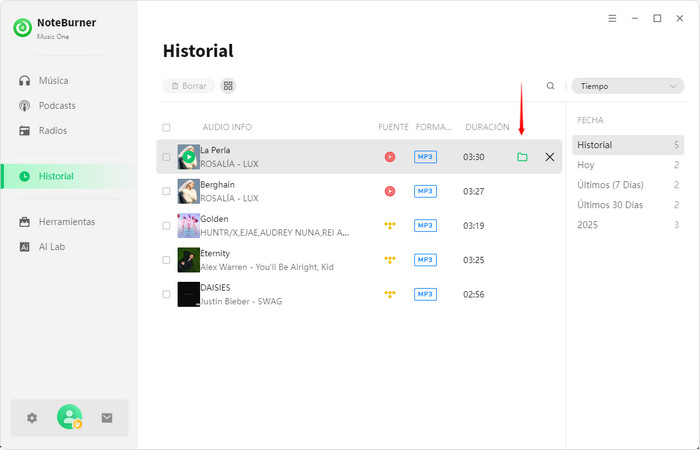Click FORMA... column header

tap(433, 127)
